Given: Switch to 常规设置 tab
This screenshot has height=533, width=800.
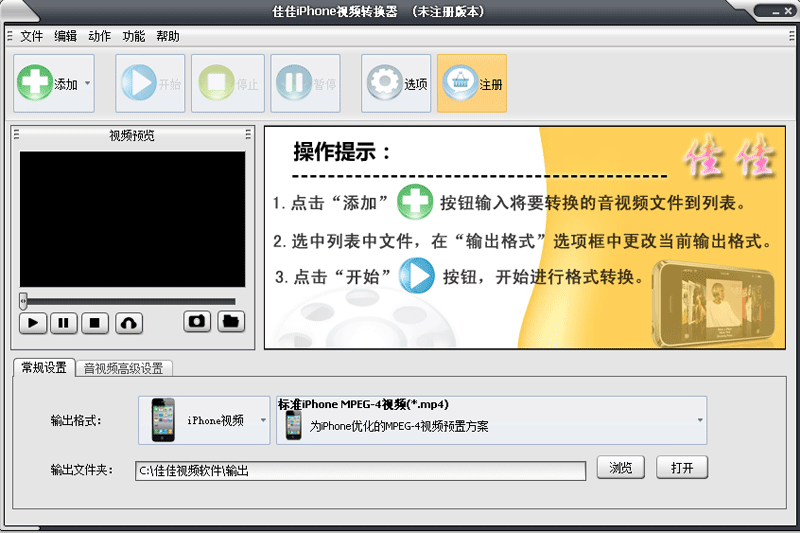Looking at the screenshot, I should coord(44,367).
